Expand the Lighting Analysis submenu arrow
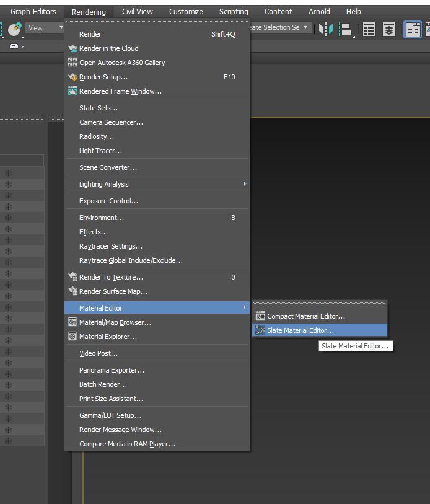This screenshot has height=504, width=430. click(244, 184)
